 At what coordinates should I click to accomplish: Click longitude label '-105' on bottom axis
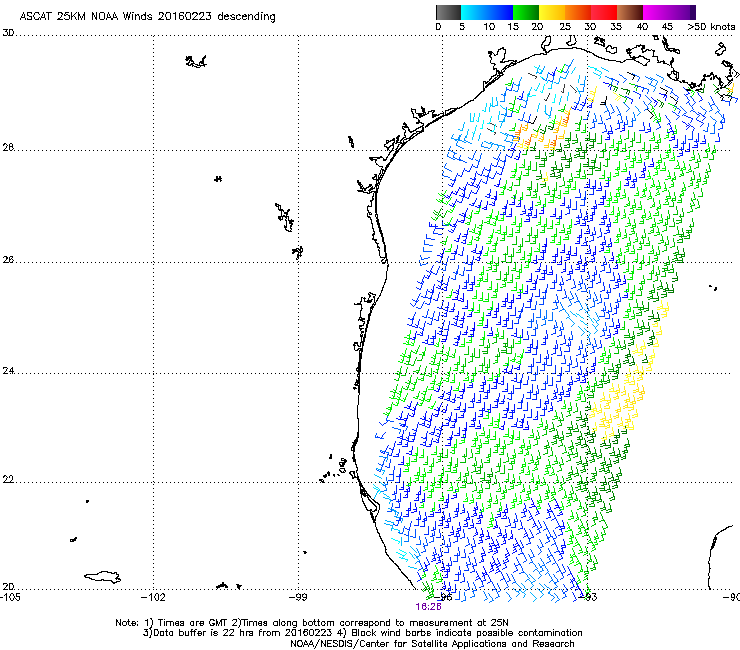(10, 597)
